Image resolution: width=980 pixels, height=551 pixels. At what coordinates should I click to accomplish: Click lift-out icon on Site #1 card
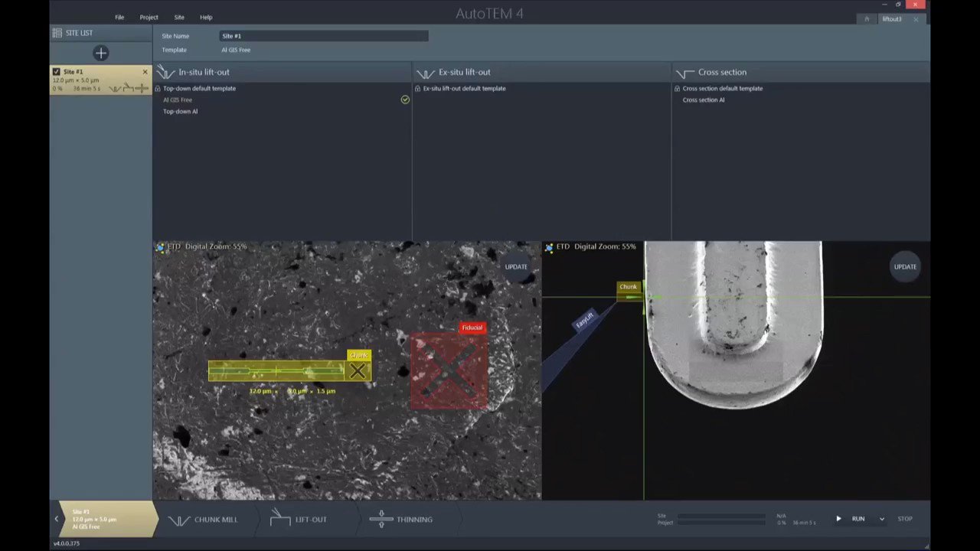(x=129, y=89)
